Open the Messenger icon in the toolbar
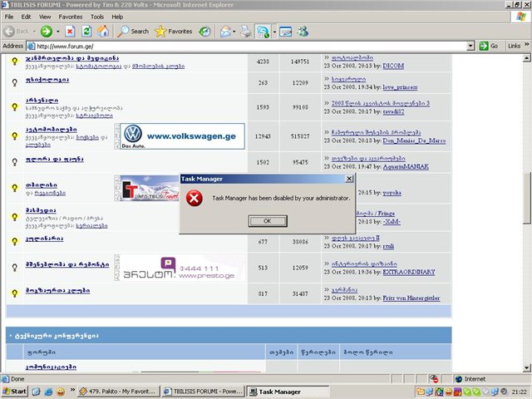 [303, 32]
